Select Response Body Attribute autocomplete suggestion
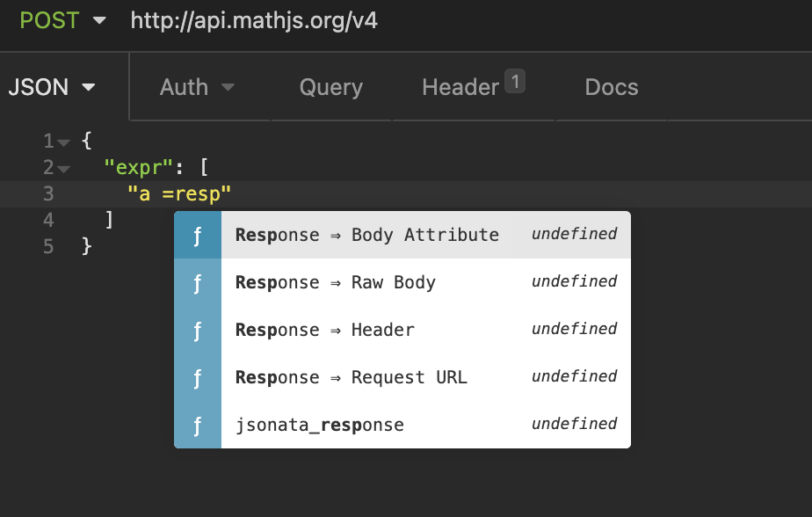The width and height of the screenshot is (812, 517). click(x=402, y=235)
